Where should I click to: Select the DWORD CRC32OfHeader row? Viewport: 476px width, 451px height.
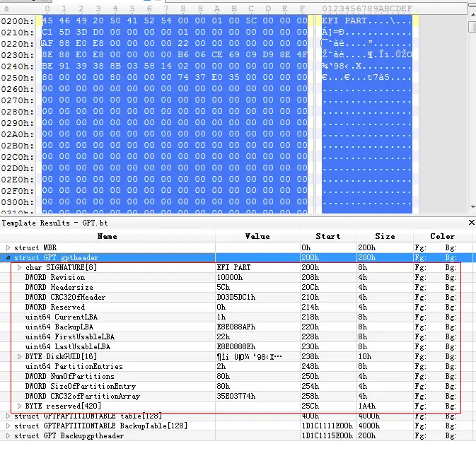pos(236,297)
